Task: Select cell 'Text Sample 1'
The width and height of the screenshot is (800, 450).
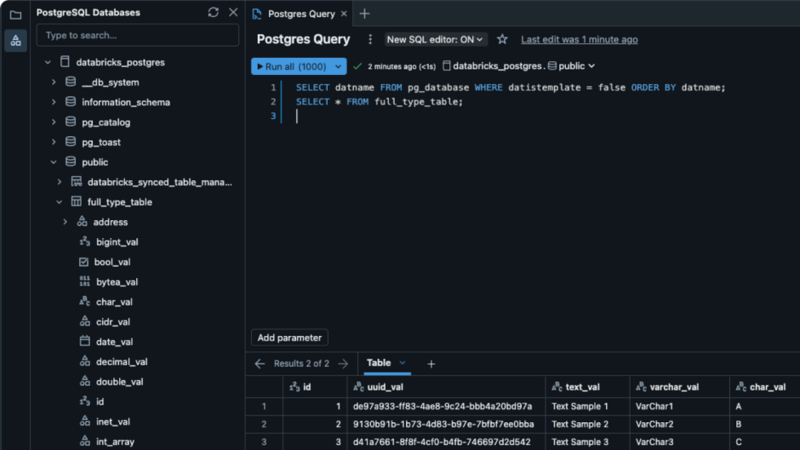Action: click(587, 407)
